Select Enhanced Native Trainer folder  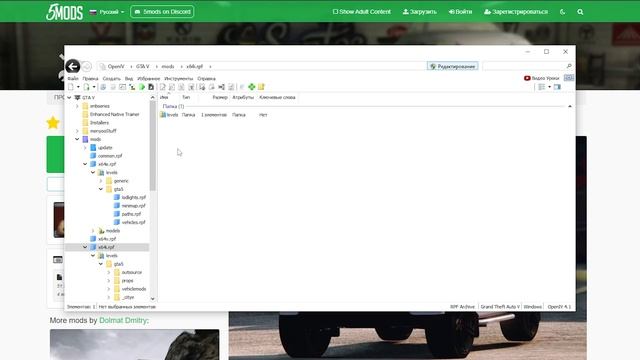114,114
